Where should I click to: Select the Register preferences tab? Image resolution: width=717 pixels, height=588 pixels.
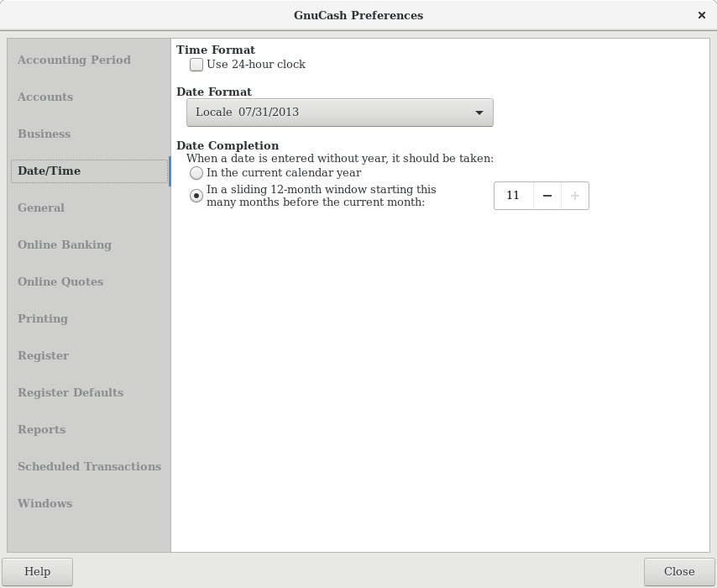coord(43,356)
